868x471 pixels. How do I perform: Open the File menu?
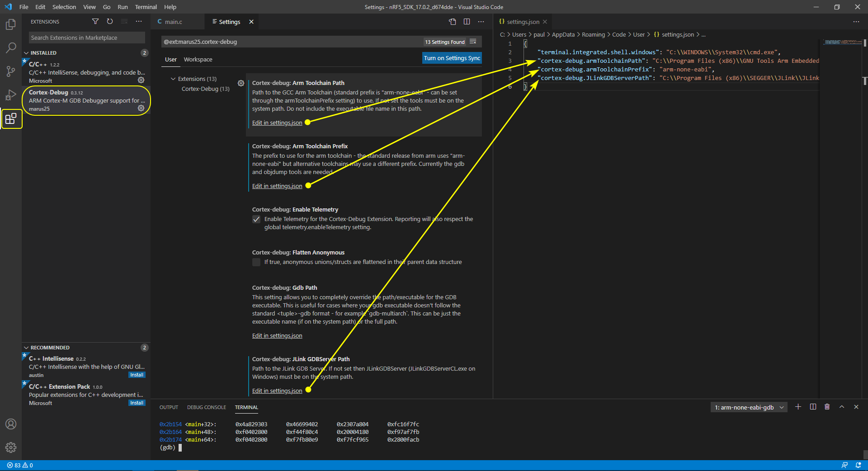point(24,7)
